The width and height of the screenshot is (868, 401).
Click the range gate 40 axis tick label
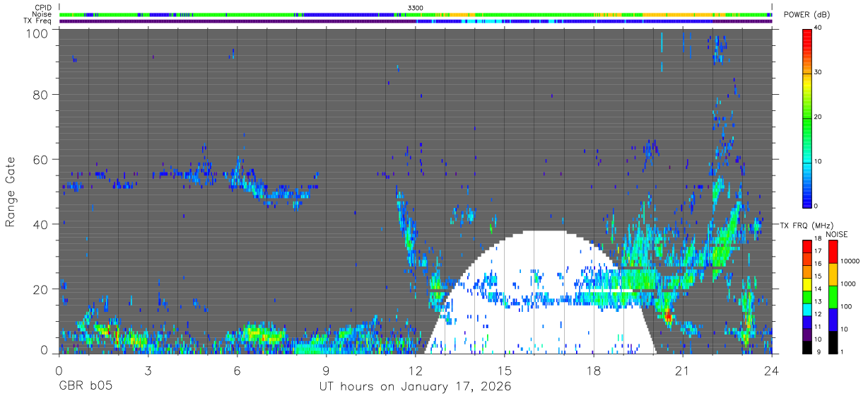(x=40, y=224)
